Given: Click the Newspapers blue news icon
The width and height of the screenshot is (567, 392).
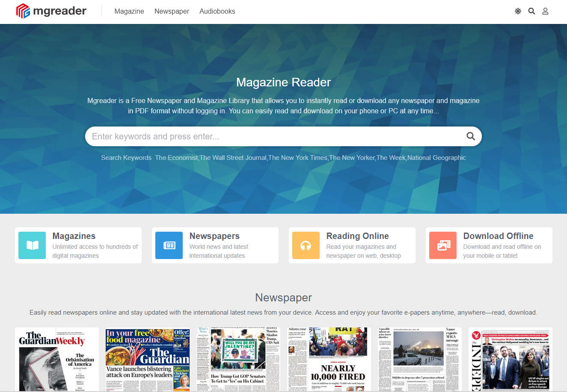Looking at the screenshot, I should click(x=169, y=245).
